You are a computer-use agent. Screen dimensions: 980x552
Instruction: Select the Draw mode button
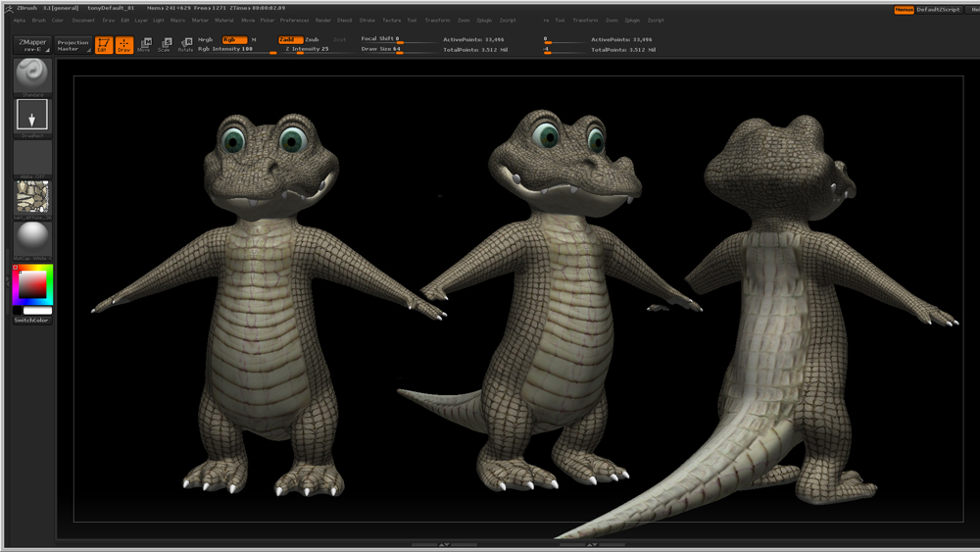click(x=123, y=45)
